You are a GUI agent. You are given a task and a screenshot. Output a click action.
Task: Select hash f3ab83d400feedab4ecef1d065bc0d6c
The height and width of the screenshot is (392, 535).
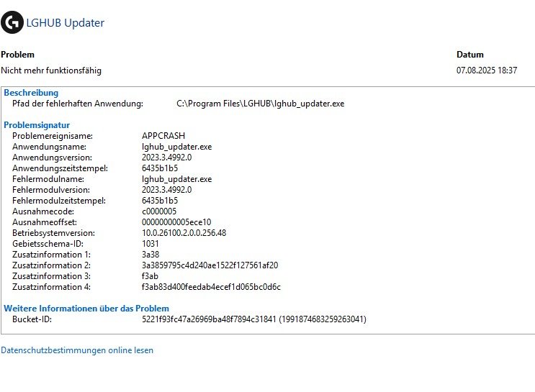pyautogui.click(x=211, y=287)
